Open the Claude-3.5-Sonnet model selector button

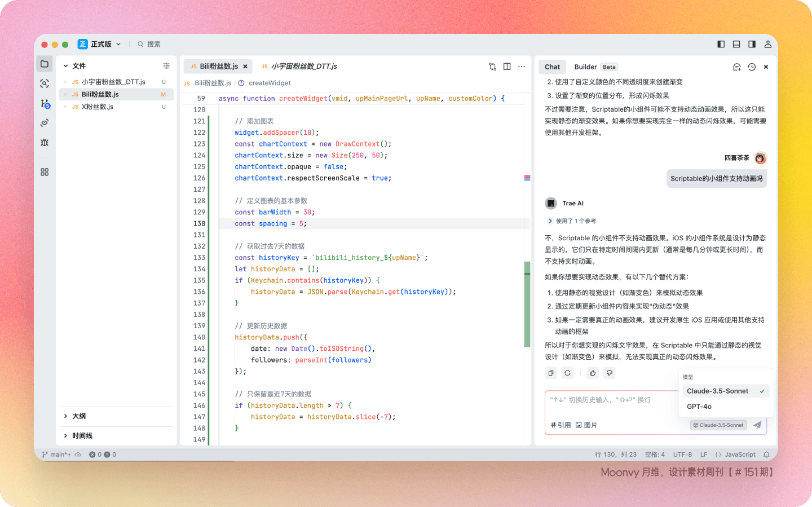(718, 425)
